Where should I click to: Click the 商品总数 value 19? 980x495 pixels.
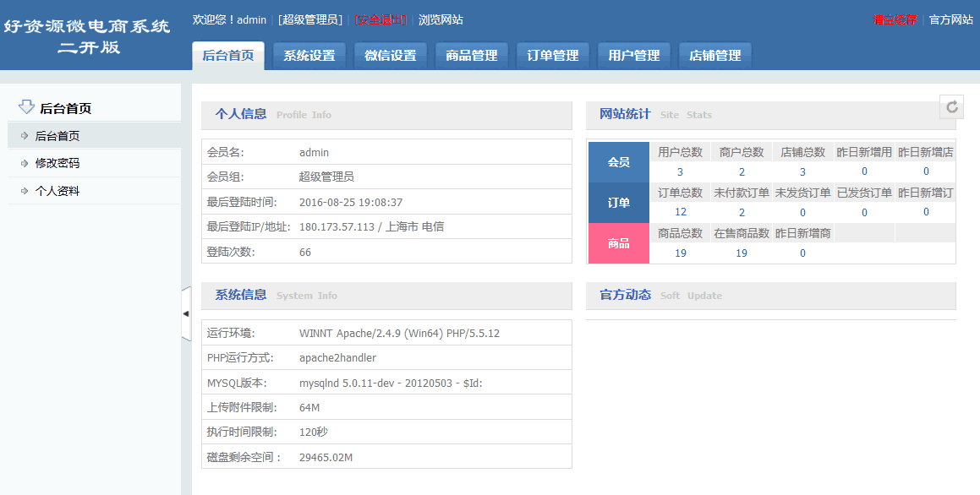point(681,253)
